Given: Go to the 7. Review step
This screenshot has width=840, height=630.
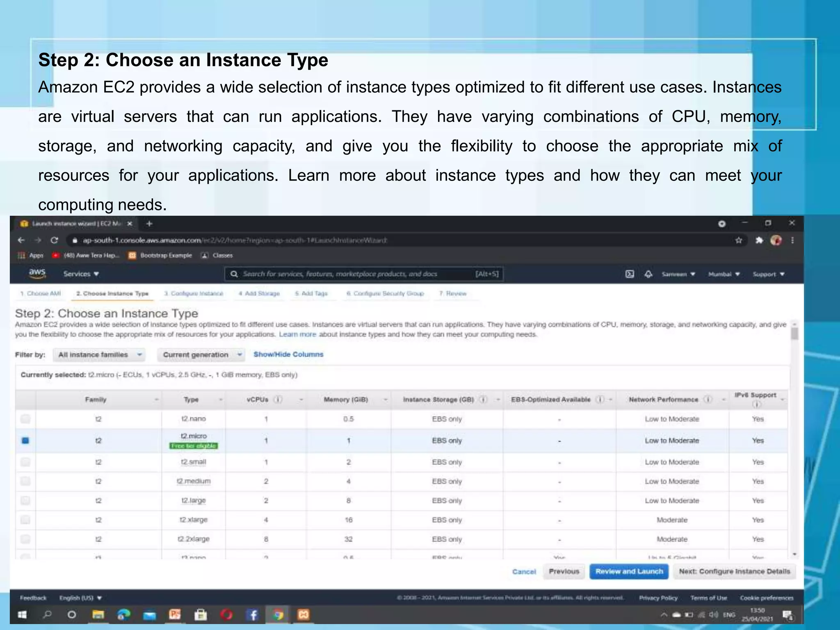Looking at the screenshot, I should tap(453, 293).
